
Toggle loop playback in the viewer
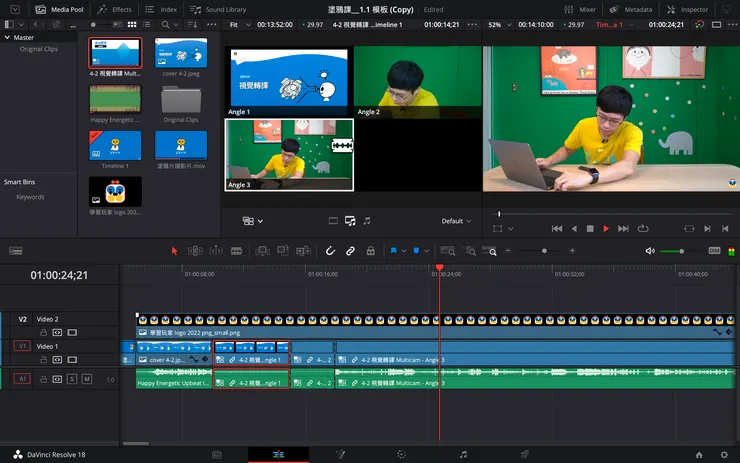642,229
